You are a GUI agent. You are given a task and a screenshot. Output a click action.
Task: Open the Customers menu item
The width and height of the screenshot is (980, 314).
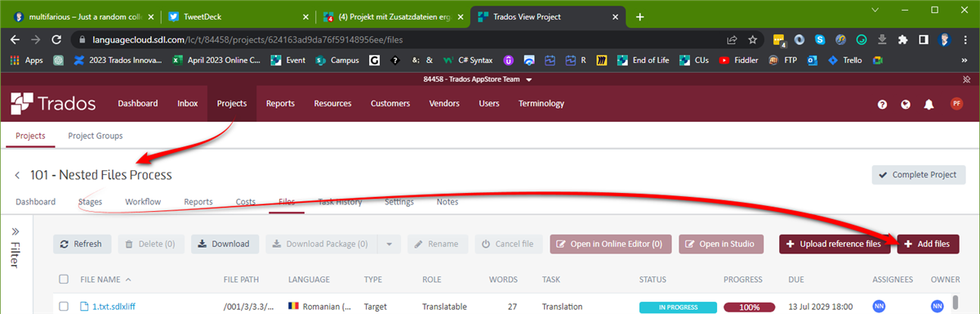[390, 103]
